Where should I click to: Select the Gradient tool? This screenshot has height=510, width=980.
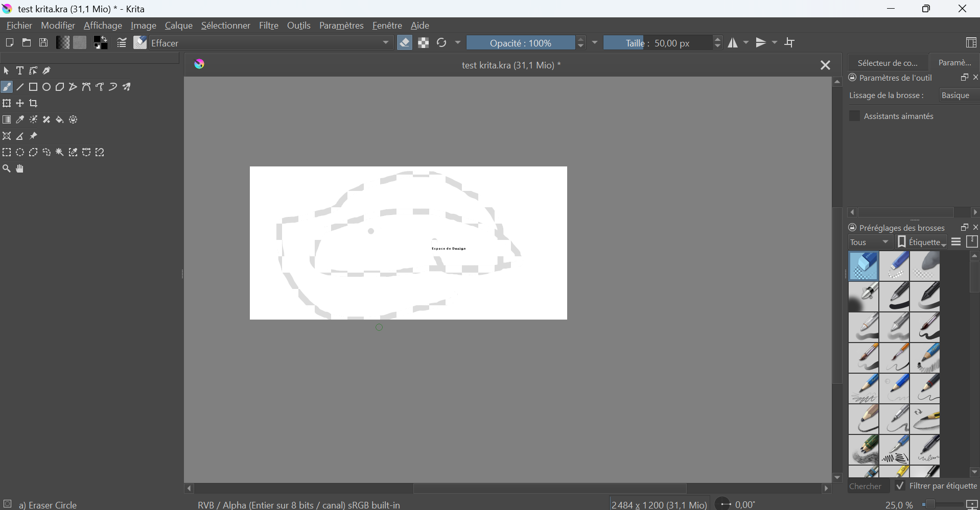coord(7,120)
